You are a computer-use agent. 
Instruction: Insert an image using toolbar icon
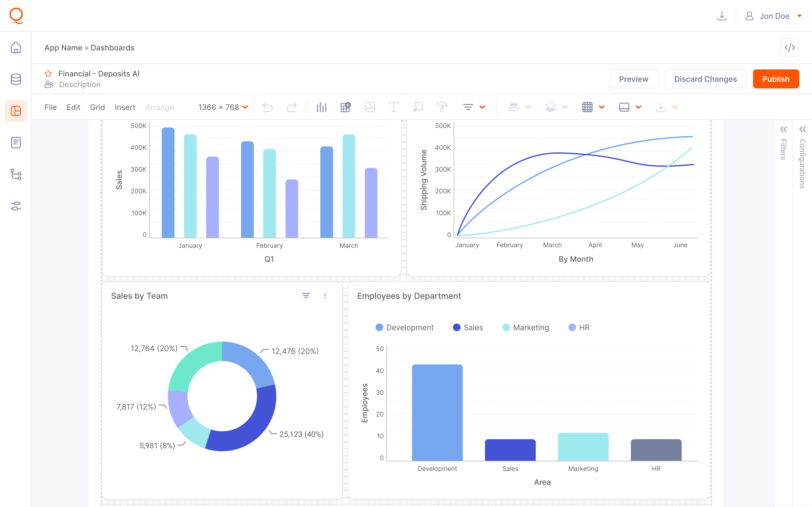click(x=370, y=107)
